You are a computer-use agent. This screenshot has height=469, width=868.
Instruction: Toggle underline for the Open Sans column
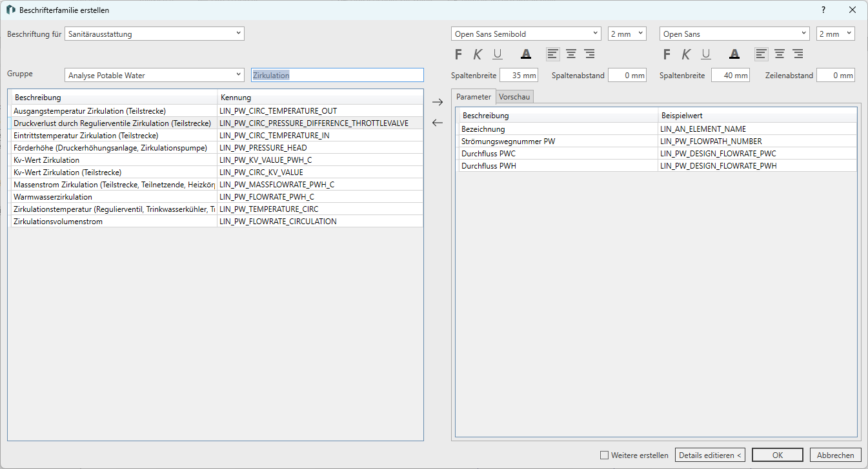coord(706,54)
